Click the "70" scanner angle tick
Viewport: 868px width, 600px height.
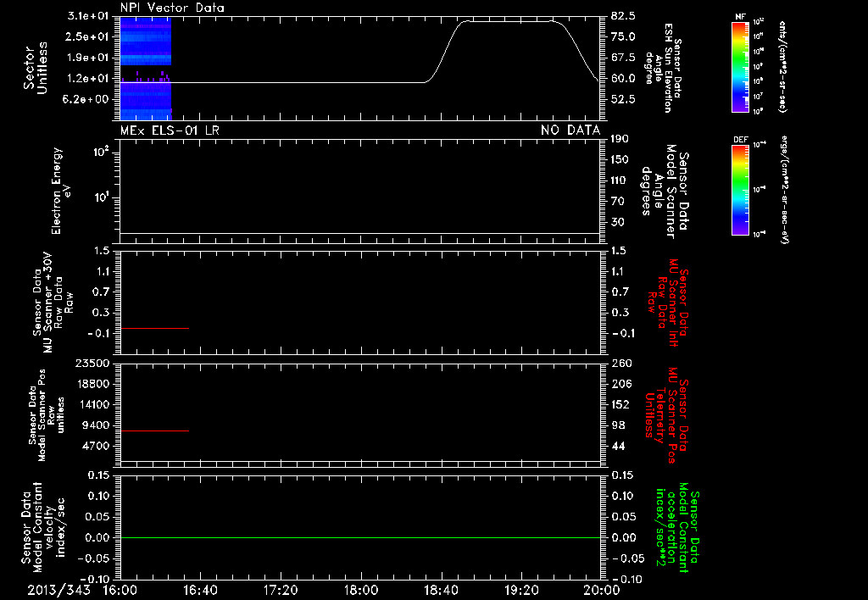click(x=617, y=202)
